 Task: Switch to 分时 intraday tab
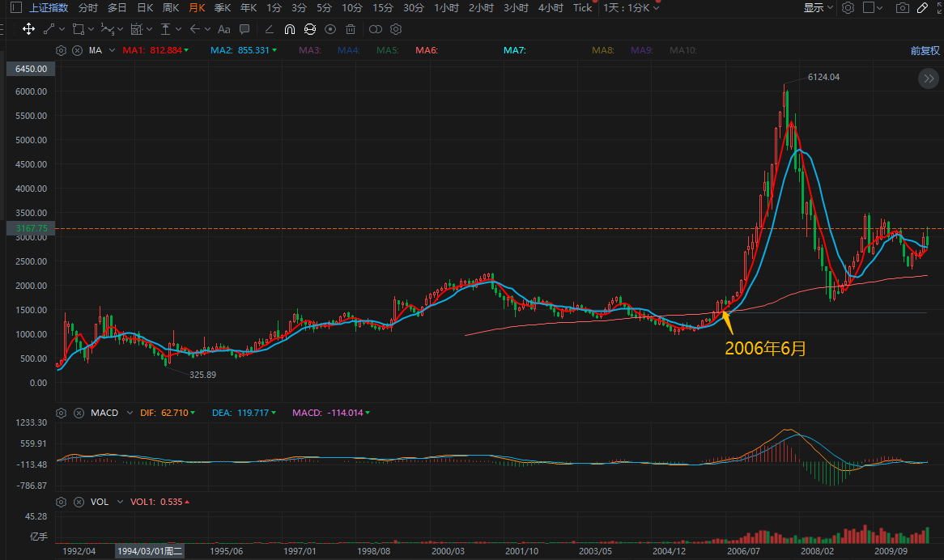click(x=88, y=8)
